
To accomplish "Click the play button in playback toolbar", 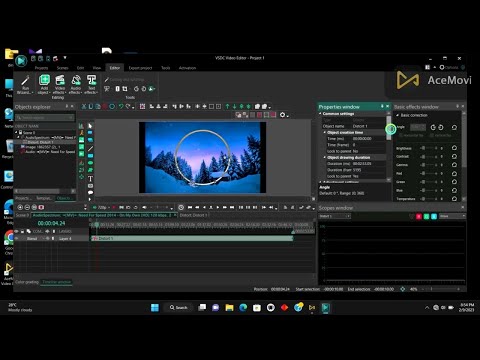I will (x=218, y=207).
